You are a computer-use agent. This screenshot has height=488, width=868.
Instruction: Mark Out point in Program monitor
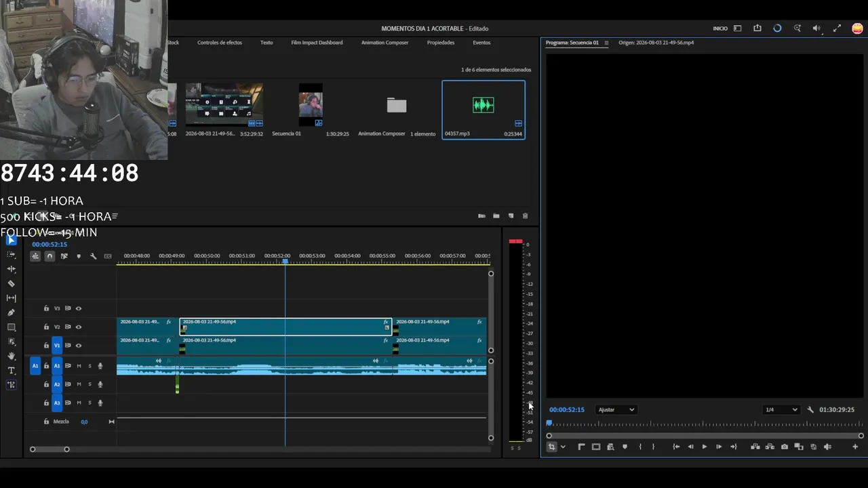pos(653,447)
